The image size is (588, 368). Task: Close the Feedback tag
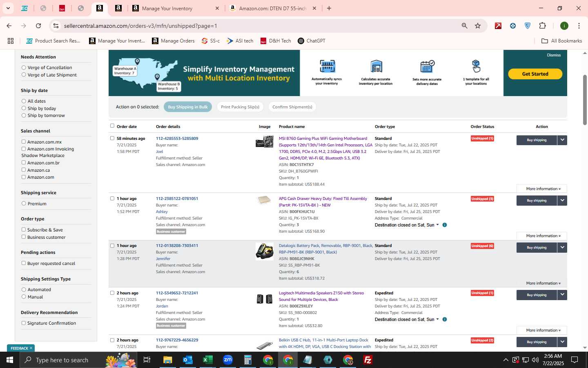pos(31,348)
